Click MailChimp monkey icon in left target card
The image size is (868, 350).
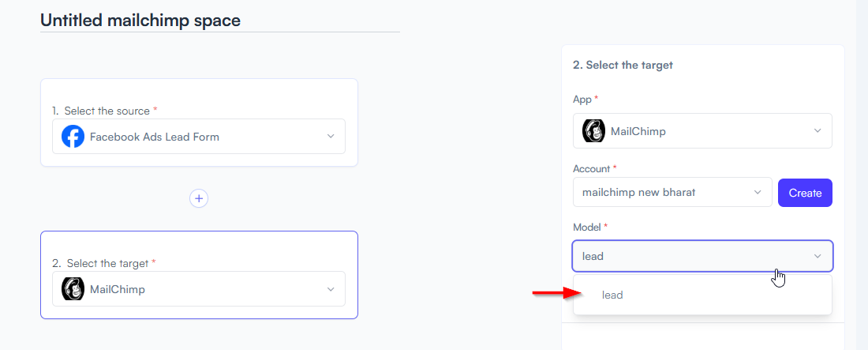point(73,289)
